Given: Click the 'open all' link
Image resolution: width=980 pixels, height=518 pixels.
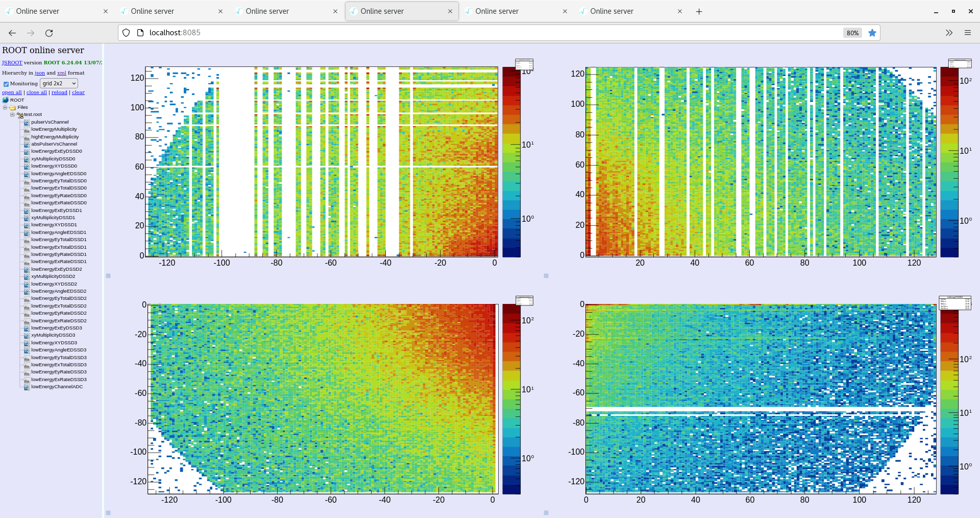Looking at the screenshot, I should point(12,92).
